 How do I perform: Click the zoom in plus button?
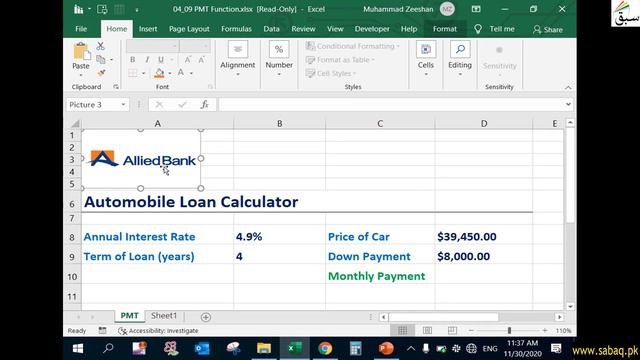(544, 331)
